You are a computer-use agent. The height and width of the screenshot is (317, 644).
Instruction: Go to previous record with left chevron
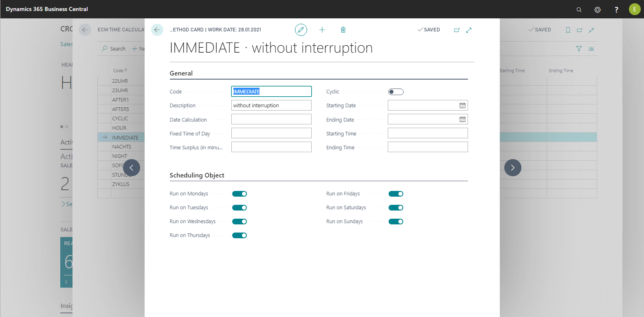[132, 168]
